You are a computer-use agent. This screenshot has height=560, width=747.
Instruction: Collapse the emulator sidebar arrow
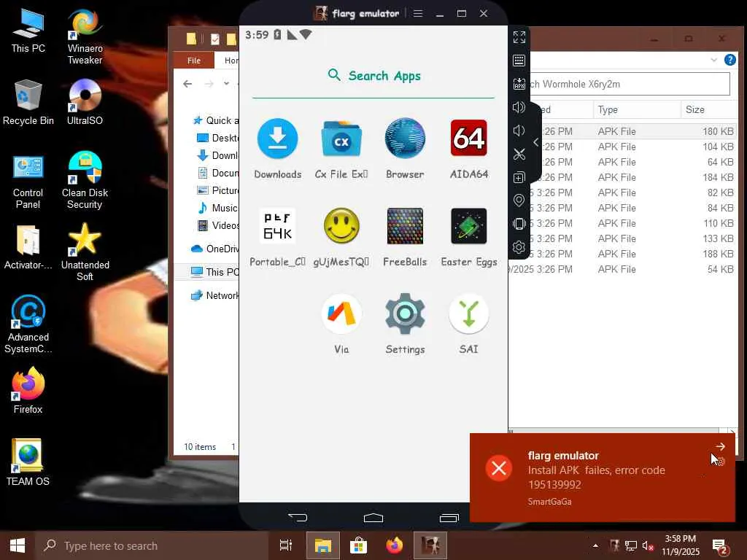click(536, 142)
